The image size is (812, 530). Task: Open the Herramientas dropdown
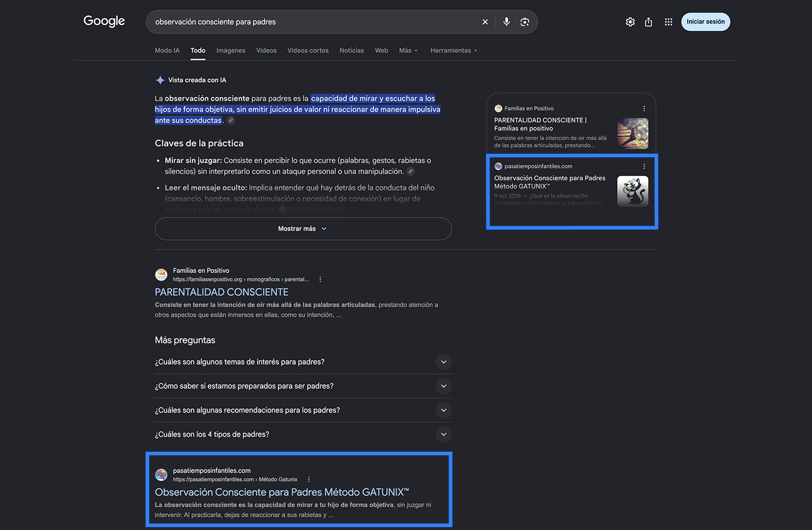coord(454,50)
